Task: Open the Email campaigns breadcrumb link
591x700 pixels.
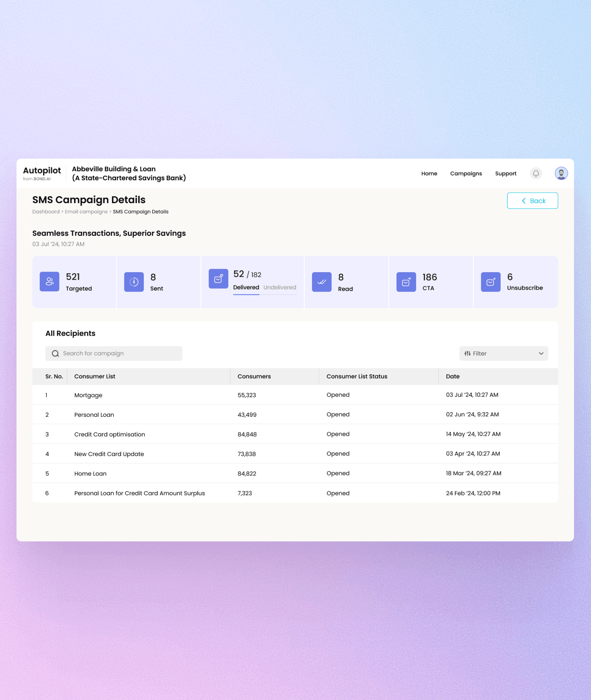Action: click(86, 211)
